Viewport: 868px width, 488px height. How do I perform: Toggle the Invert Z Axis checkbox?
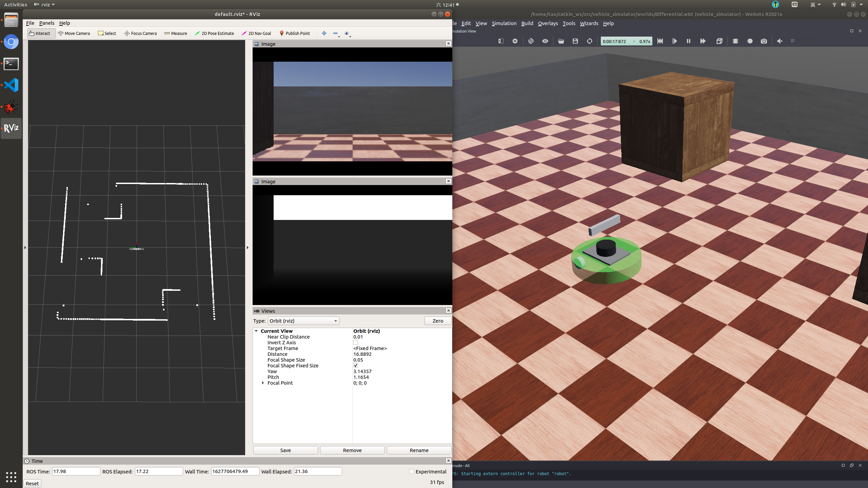(x=356, y=343)
